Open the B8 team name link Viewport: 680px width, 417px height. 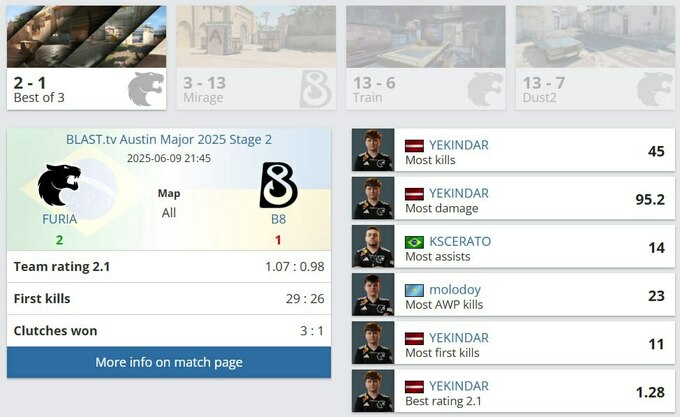click(278, 219)
